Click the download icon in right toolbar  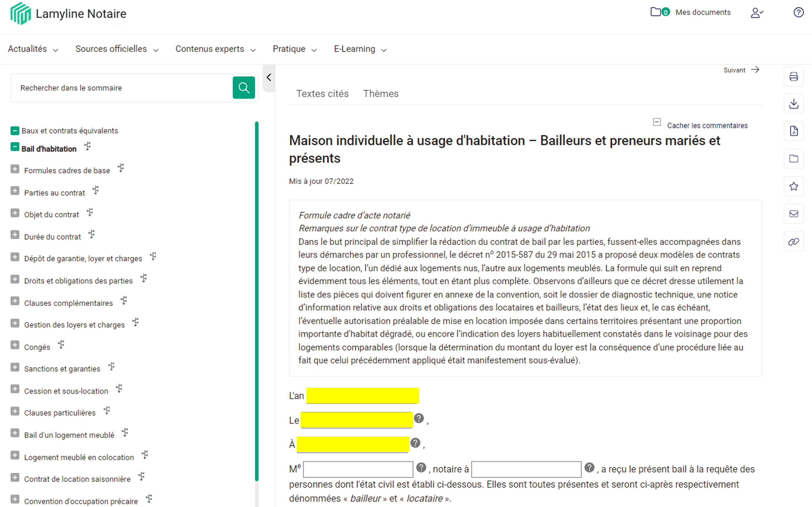tap(793, 104)
